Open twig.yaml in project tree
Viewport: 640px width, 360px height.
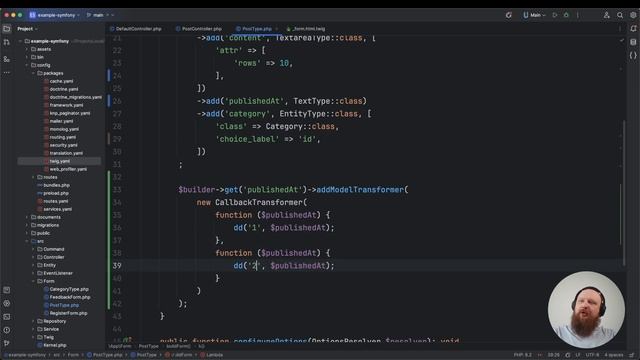[60, 161]
